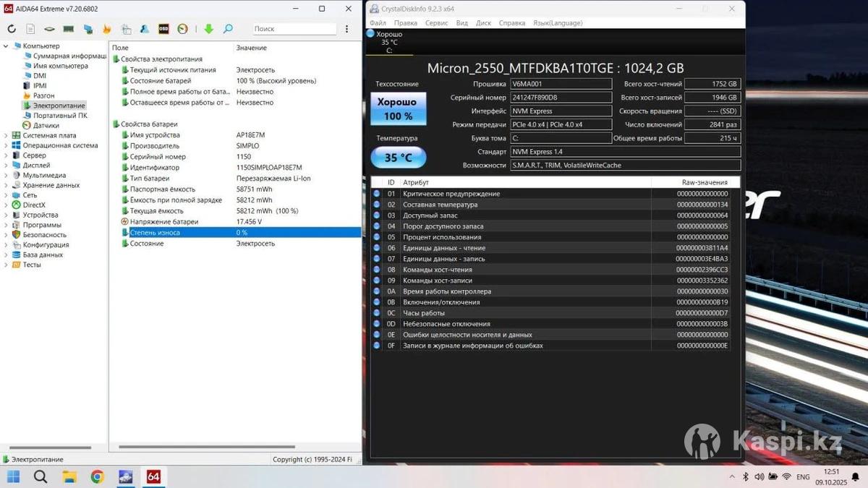This screenshot has width=868, height=488.
Task: Click the 35 °C temperature button
Action: coord(398,158)
